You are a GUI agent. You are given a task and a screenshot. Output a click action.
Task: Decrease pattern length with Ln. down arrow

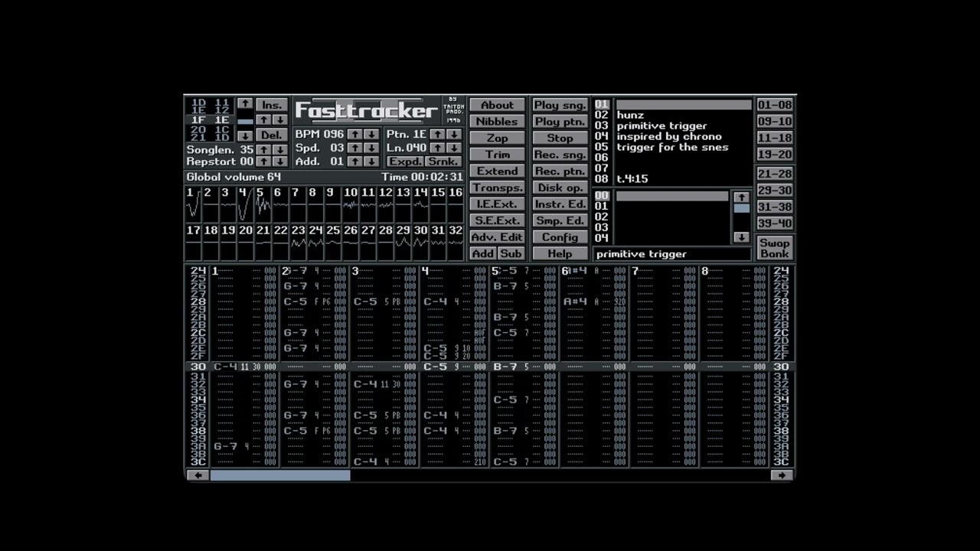[x=454, y=148]
